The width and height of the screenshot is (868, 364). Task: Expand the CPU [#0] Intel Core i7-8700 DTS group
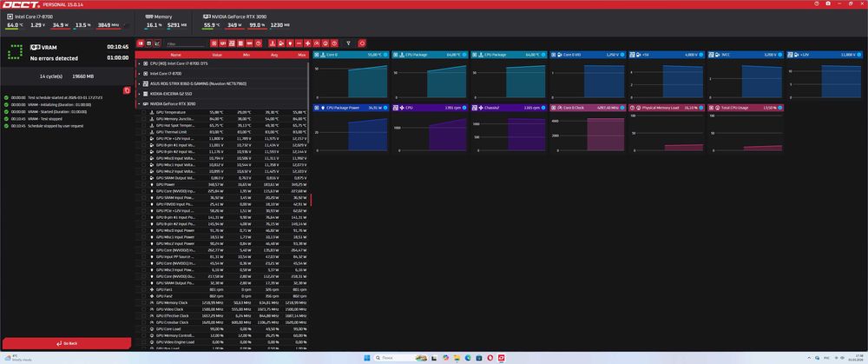(139, 63)
